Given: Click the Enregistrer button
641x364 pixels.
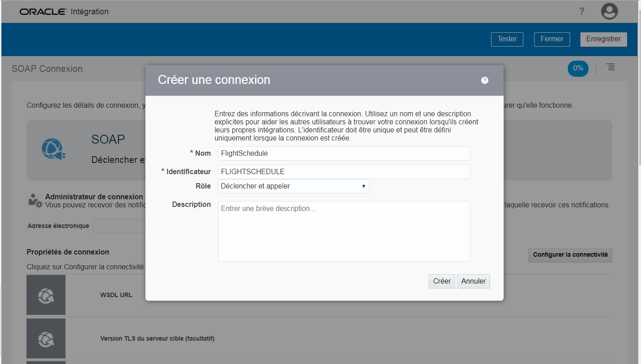Looking at the screenshot, I should (x=603, y=39).
